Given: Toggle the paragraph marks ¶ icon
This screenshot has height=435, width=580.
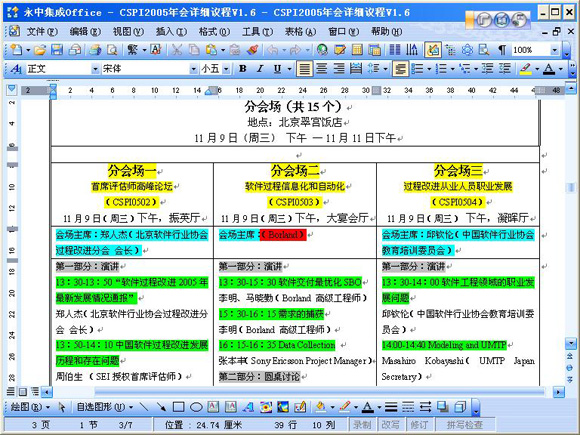Looking at the screenshot, I should [x=501, y=50].
